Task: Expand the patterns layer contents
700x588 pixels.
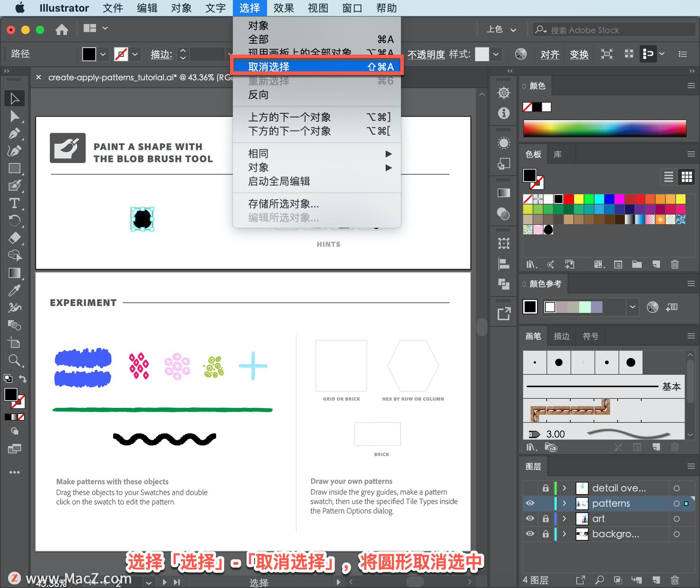Action: 564,503
